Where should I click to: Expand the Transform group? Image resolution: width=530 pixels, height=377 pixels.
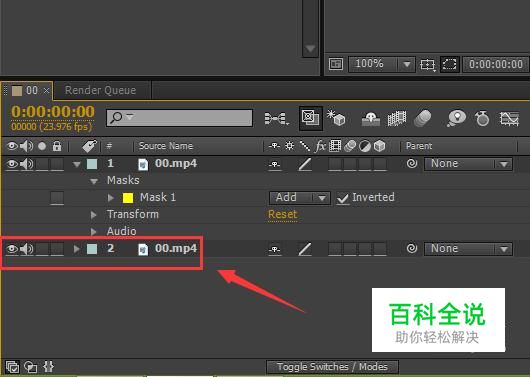pyautogui.click(x=94, y=215)
